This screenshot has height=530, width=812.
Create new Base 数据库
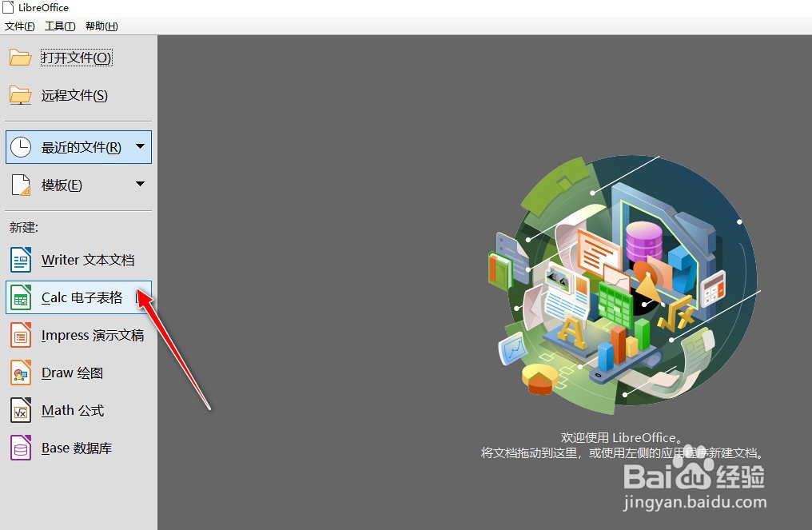[x=78, y=448]
